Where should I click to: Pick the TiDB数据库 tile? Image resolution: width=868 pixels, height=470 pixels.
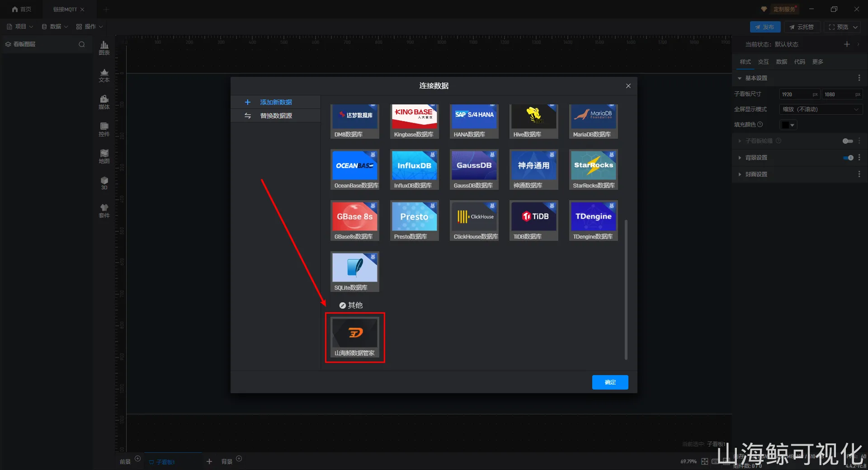click(x=534, y=221)
